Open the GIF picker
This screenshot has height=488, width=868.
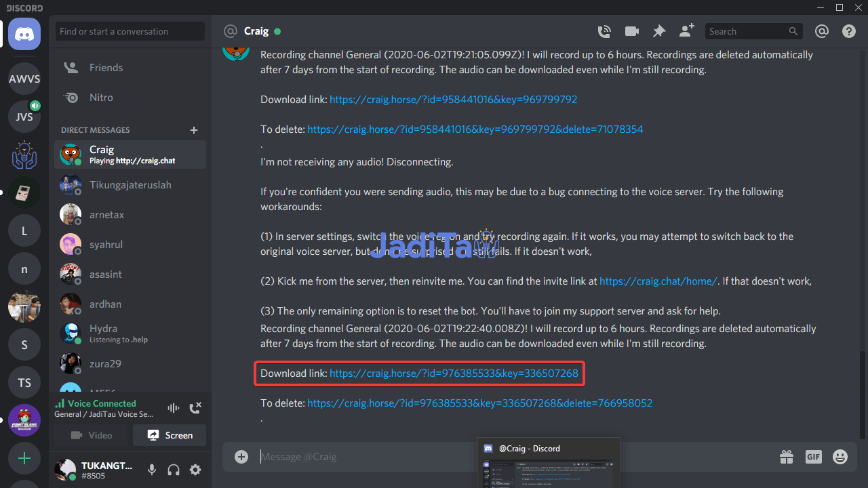point(813,457)
